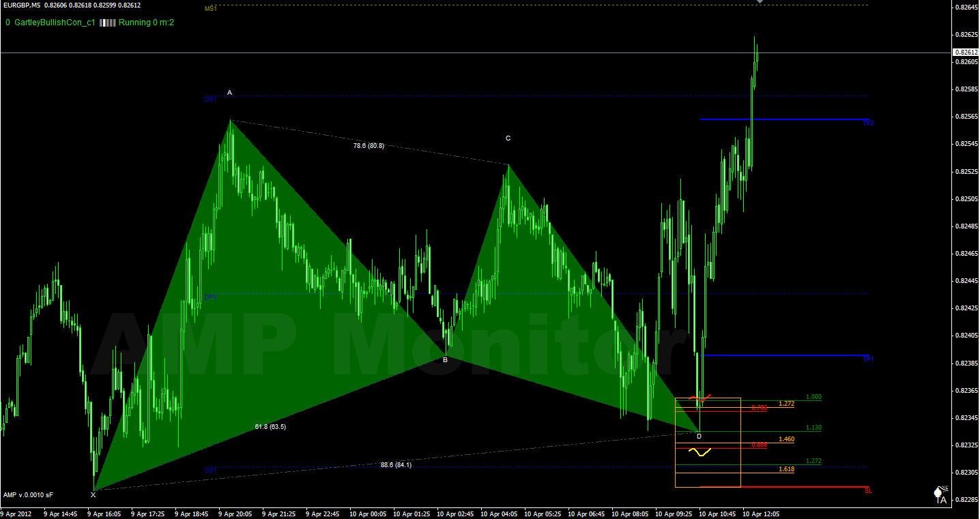The height and width of the screenshot is (519, 980).
Task: Click the "Running 0 m:2" status text
Action: click(x=146, y=23)
